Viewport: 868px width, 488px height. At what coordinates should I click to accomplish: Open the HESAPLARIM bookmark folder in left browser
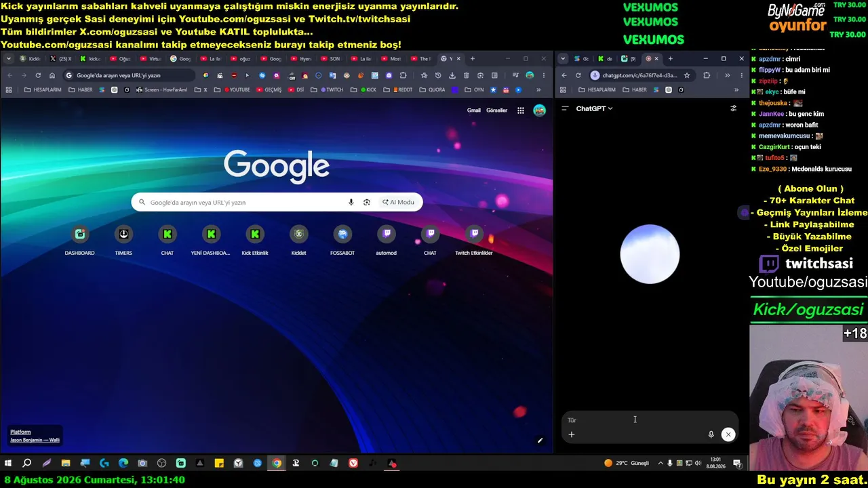click(42, 90)
